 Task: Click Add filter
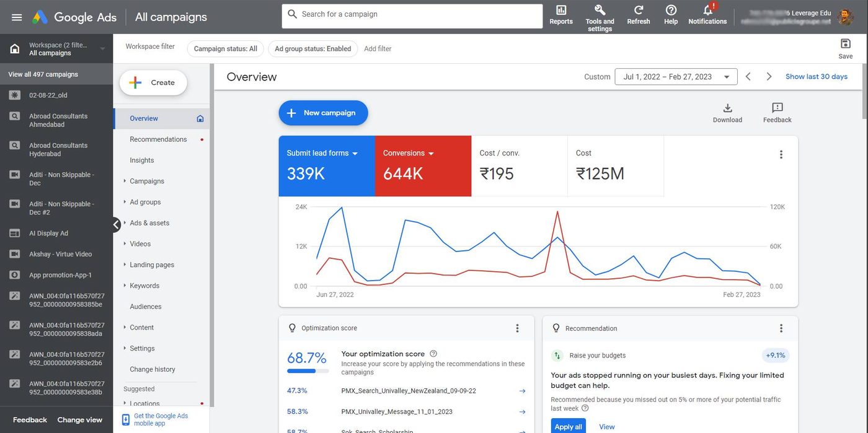[378, 49]
